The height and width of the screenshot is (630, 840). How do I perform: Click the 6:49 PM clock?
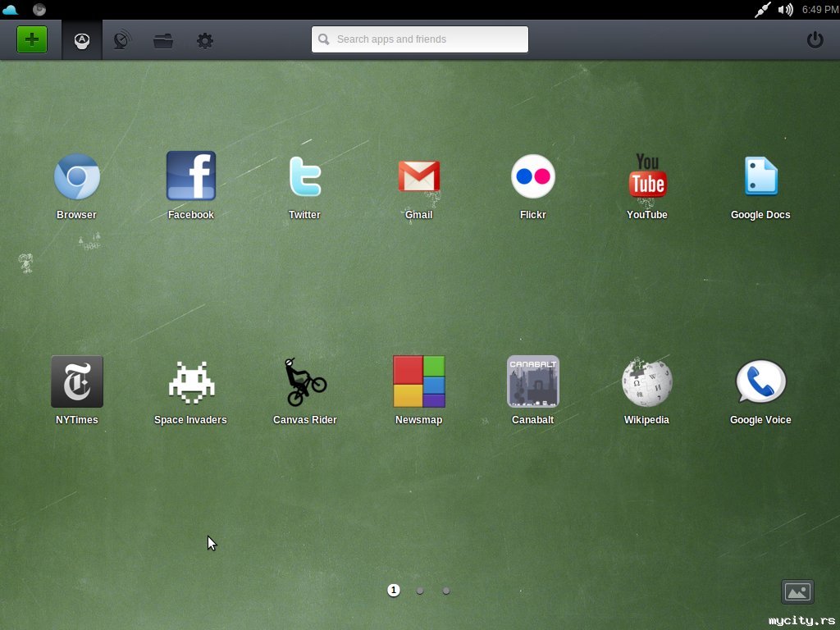click(820, 10)
